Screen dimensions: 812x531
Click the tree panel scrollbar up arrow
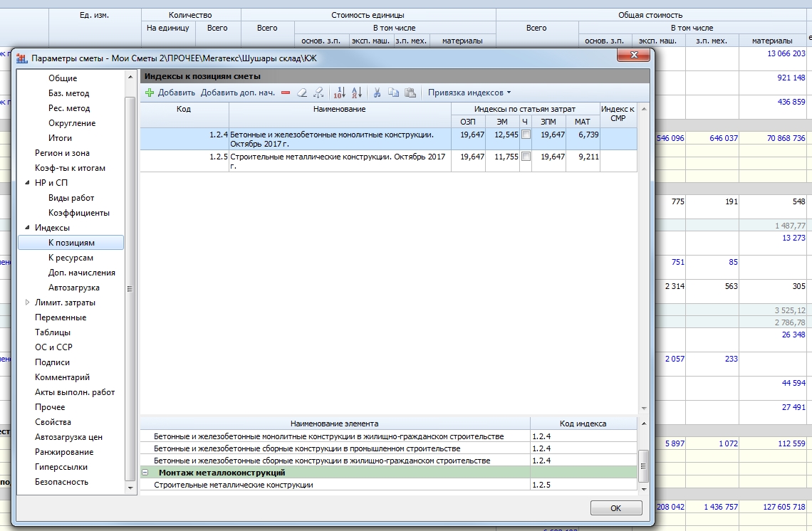pyautogui.click(x=130, y=77)
